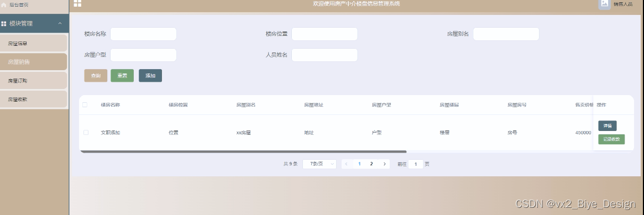The width and height of the screenshot is (644, 215).
Task: Click the 450000 price cell
Action: [583, 133]
